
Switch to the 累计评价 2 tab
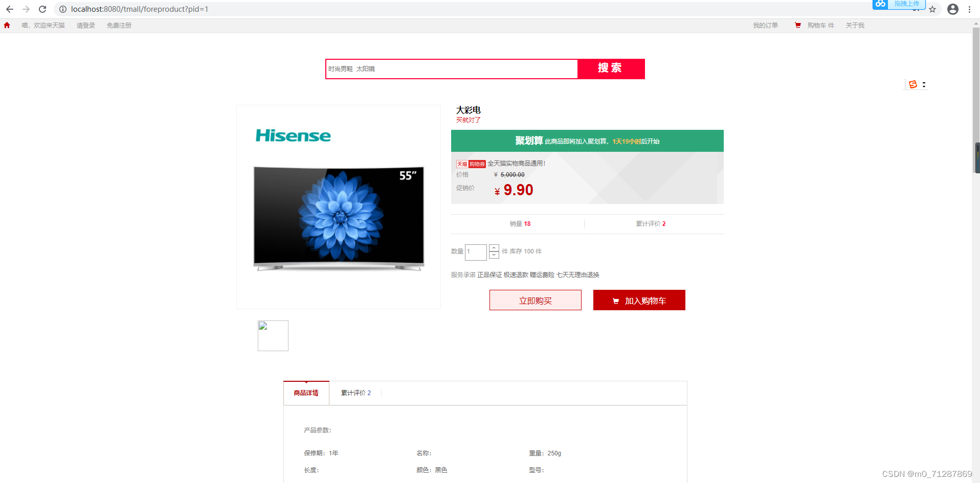(356, 393)
